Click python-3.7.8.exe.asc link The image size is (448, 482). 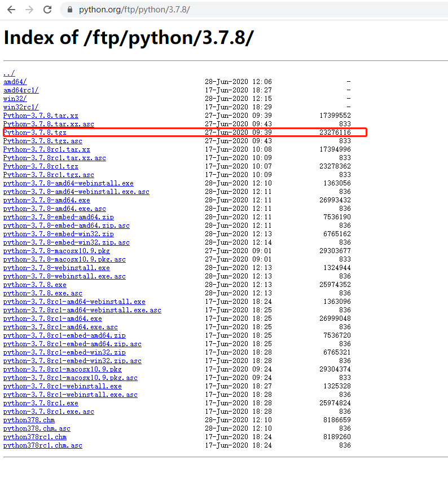coord(43,293)
